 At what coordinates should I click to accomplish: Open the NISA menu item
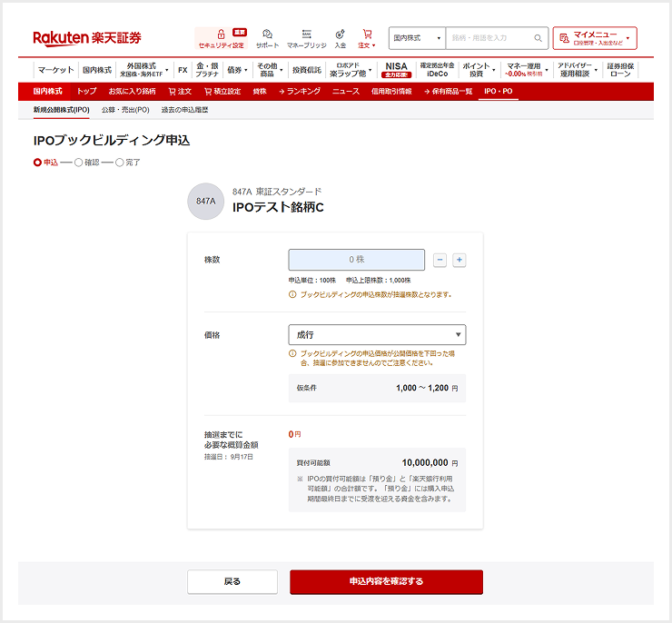396,70
